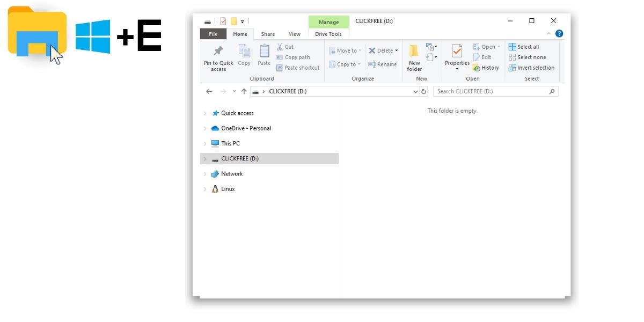Expand the Properties dropdown arrow
Image resolution: width=644 pixels, height=322 pixels.
[x=457, y=69]
